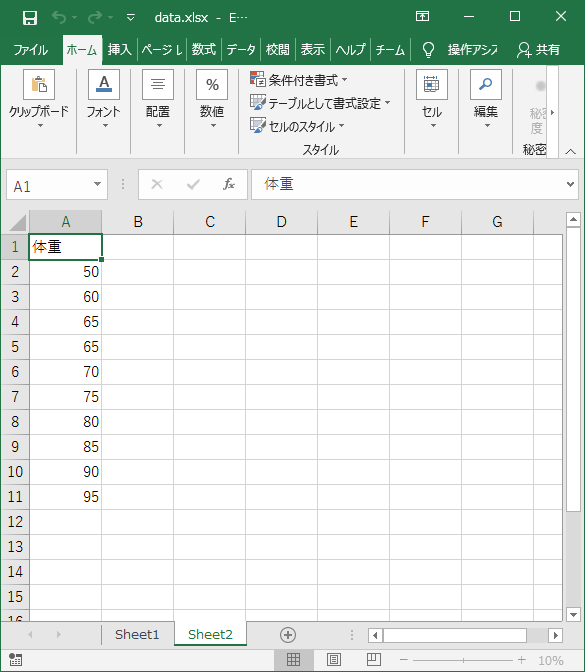Click previous sheet navigation arrow
The width and height of the screenshot is (585, 672).
[30, 634]
